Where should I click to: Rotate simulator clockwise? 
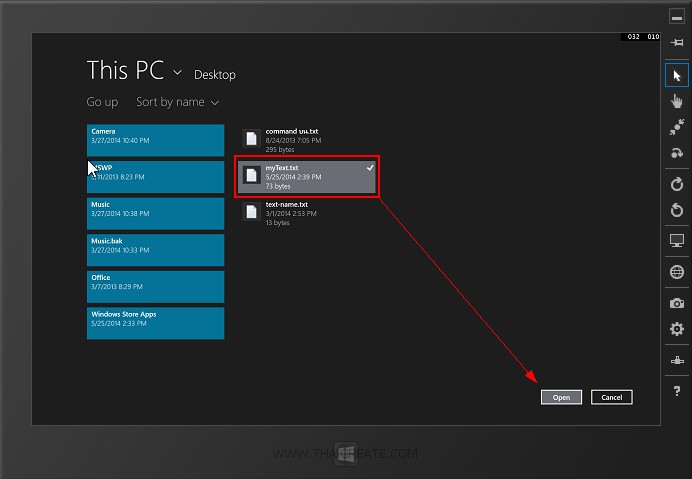pyautogui.click(x=677, y=183)
